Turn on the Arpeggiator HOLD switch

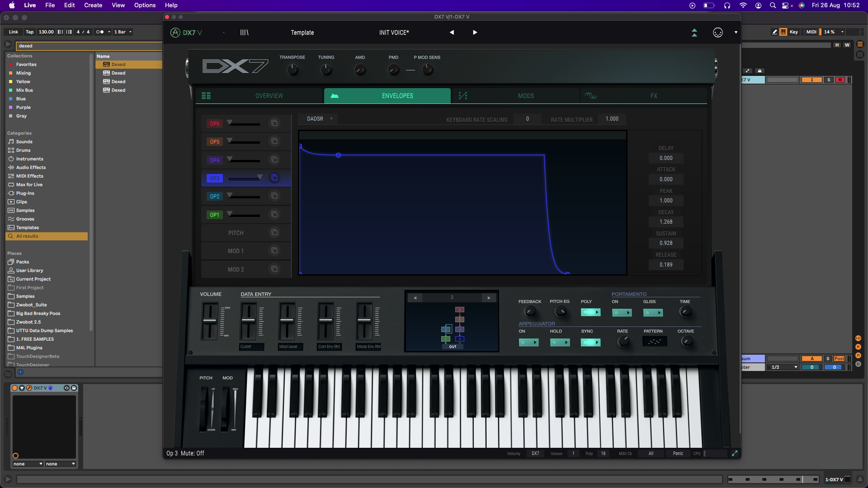[x=560, y=342]
